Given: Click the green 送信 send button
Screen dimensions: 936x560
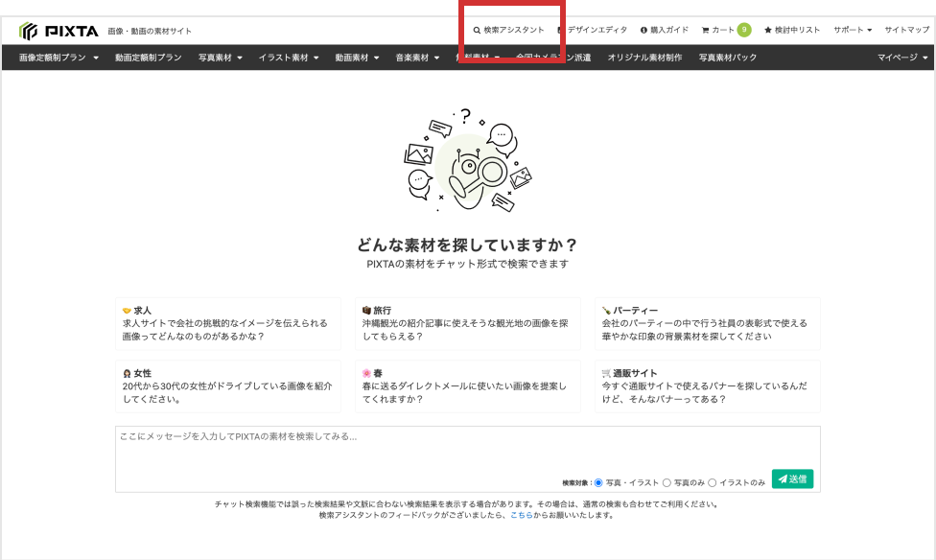Looking at the screenshot, I should [792, 478].
